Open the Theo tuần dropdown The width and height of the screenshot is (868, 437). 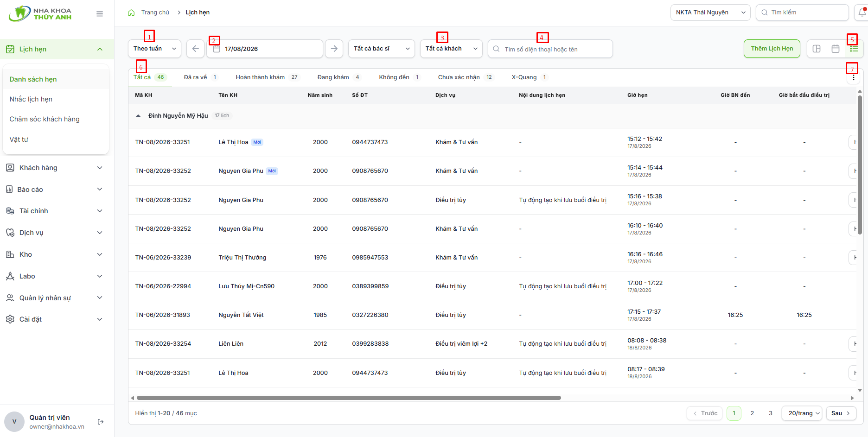[x=154, y=49]
